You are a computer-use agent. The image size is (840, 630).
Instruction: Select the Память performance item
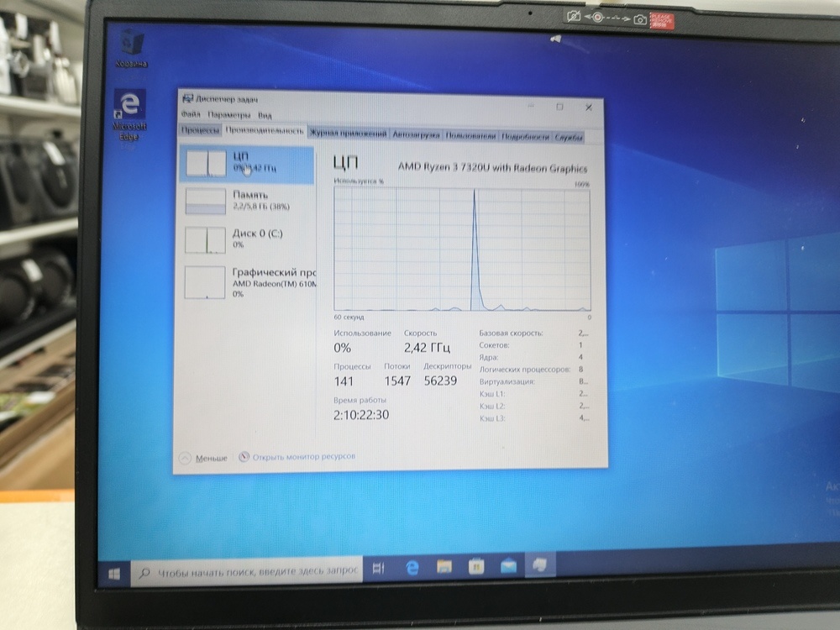[247, 201]
